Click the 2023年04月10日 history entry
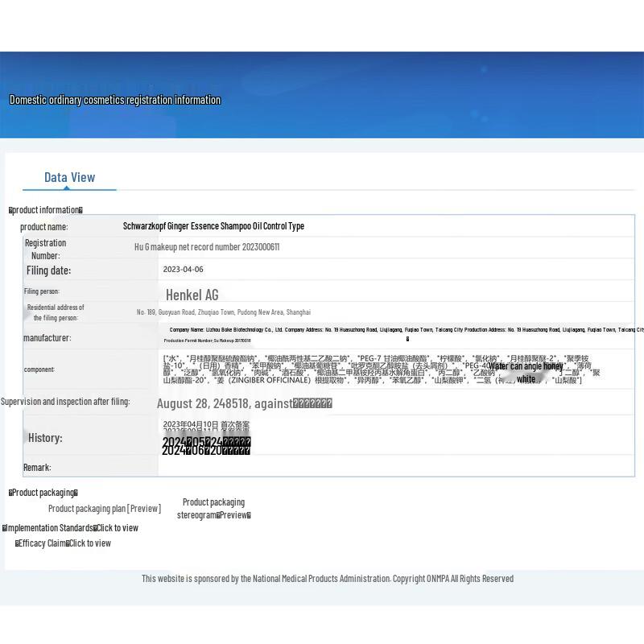The width and height of the screenshot is (644, 644). point(205,424)
